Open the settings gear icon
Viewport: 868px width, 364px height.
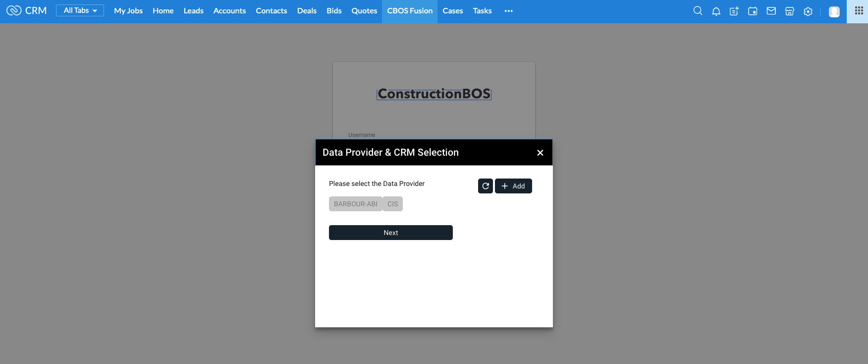[x=808, y=11]
